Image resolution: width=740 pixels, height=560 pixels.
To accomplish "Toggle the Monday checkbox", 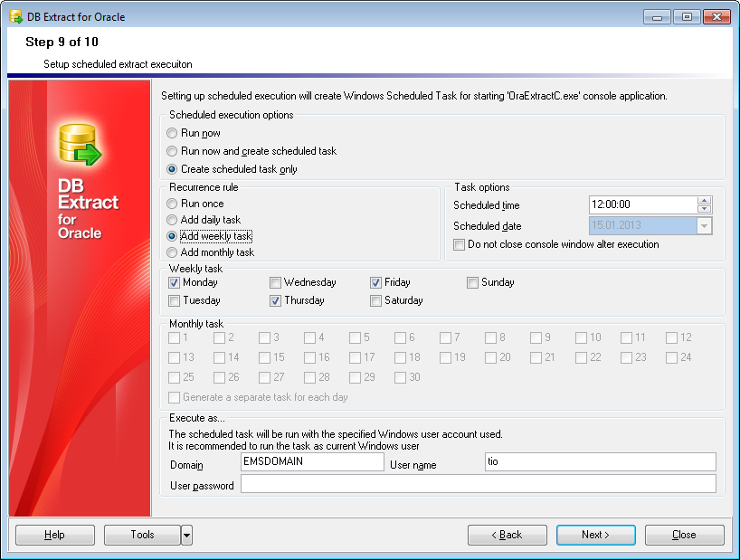I will tap(175, 282).
